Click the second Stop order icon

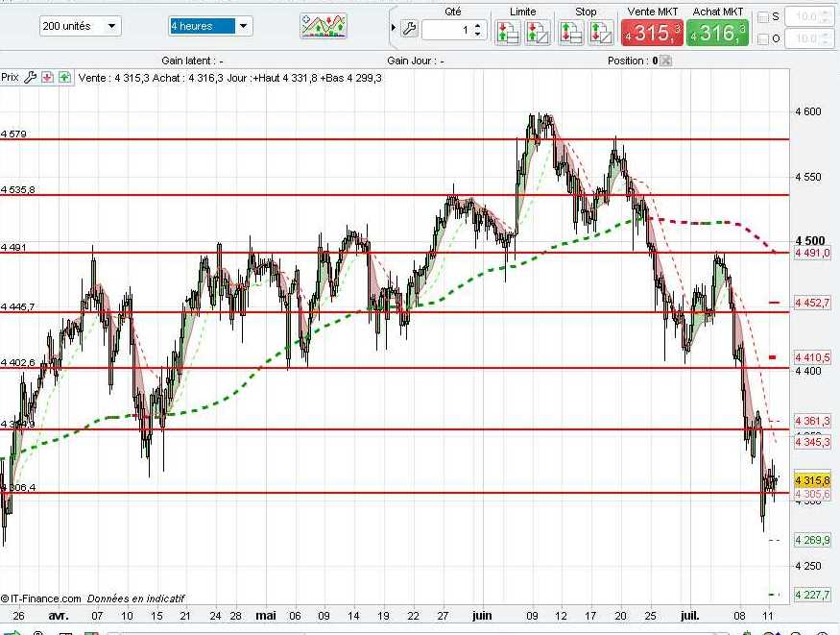click(601, 32)
